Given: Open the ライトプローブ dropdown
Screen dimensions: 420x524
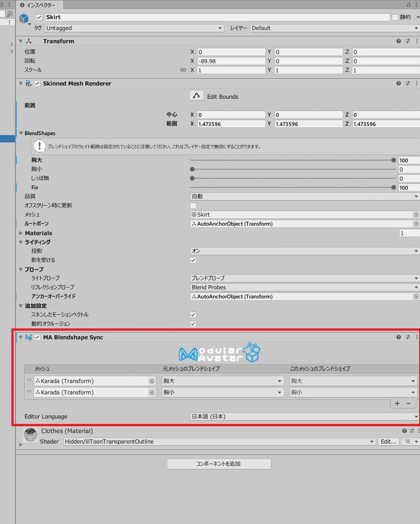Looking at the screenshot, I should coord(305,278).
